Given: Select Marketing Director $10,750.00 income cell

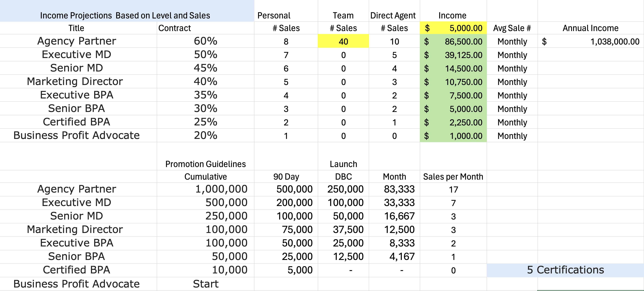Looking at the screenshot, I should (453, 82).
